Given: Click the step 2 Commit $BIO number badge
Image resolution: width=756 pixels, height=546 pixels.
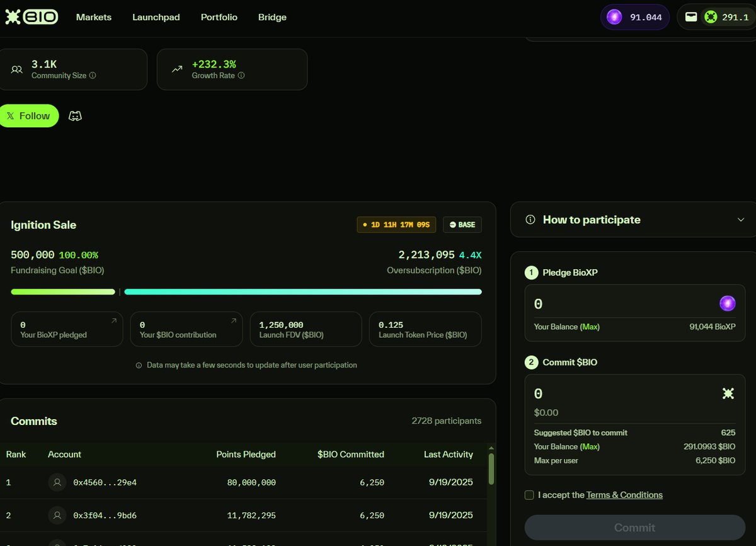Looking at the screenshot, I should coord(530,362).
